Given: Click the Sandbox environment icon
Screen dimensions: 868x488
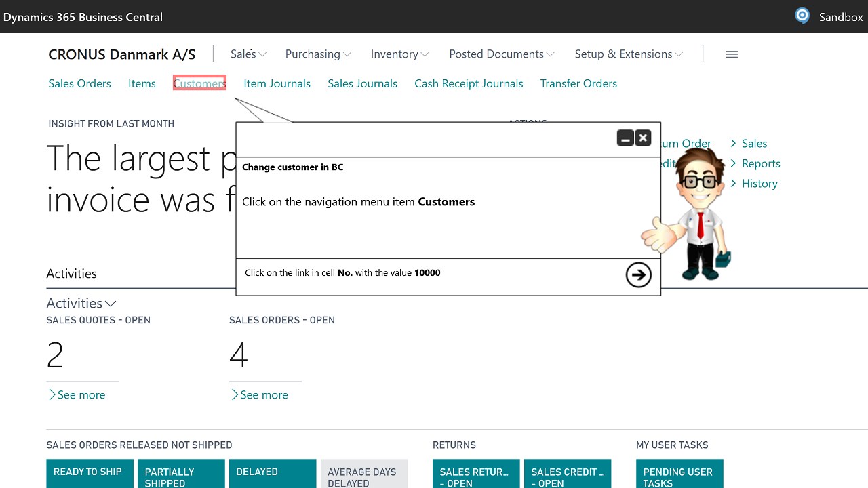Looking at the screenshot, I should tap(802, 16).
